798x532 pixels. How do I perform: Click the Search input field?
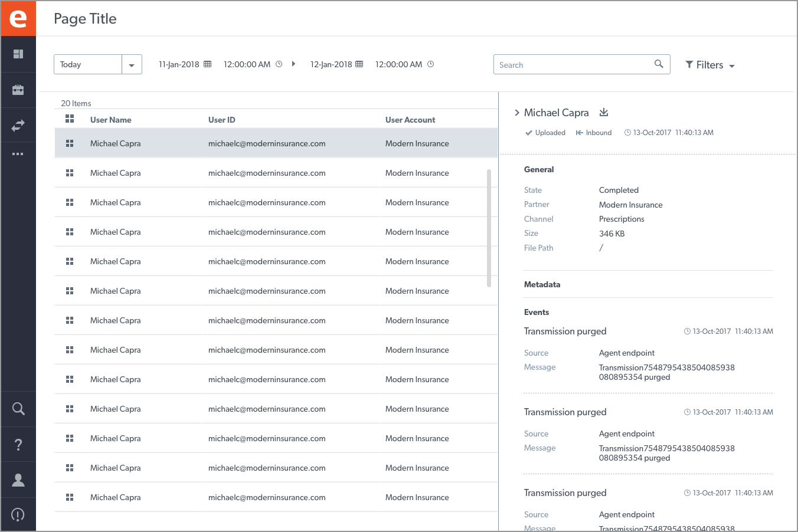click(x=573, y=65)
